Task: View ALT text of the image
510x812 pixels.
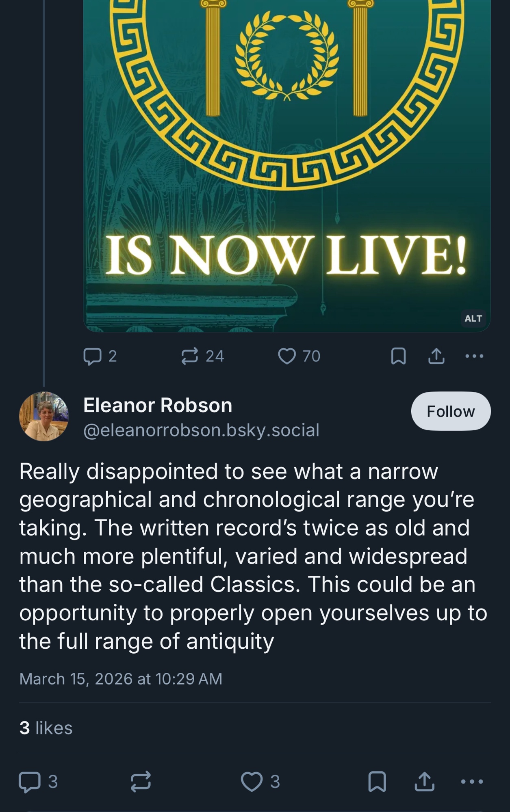Action: [473, 319]
